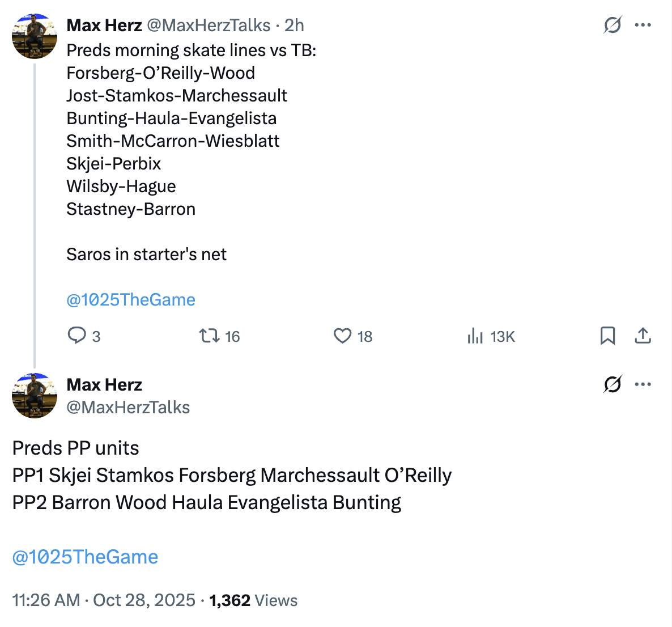Bookmark the morning skate lines tweet

click(607, 336)
